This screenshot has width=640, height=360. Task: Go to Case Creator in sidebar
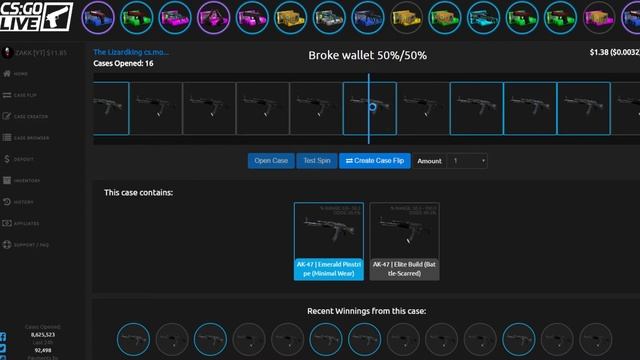click(x=25, y=116)
